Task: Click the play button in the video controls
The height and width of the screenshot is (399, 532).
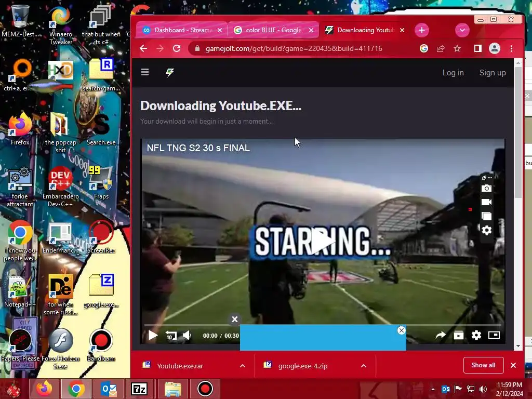Action: coord(153,336)
